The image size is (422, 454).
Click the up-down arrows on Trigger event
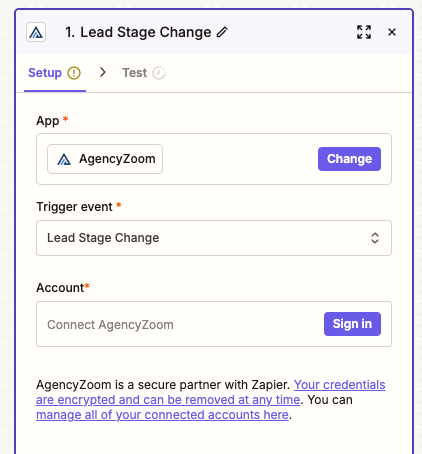(x=375, y=238)
